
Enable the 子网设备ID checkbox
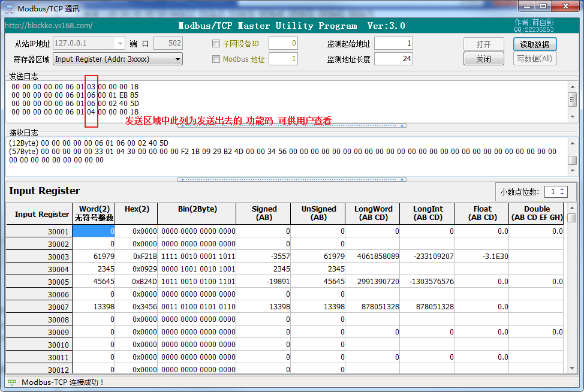(x=216, y=44)
